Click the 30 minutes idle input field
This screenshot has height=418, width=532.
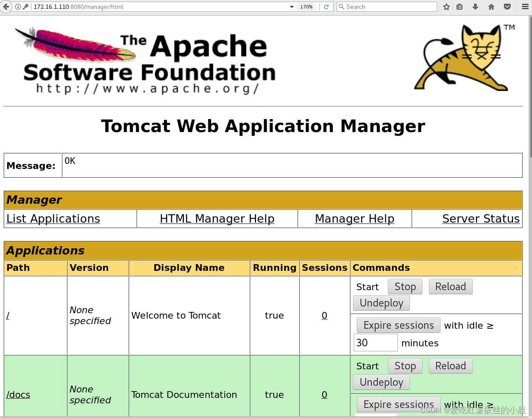click(x=375, y=343)
